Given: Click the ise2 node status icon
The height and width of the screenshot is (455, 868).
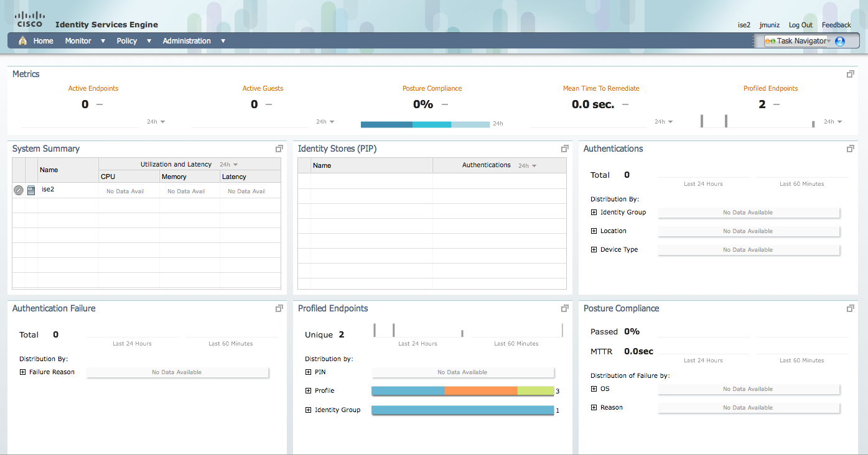Looking at the screenshot, I should click(x=19, y=190).
